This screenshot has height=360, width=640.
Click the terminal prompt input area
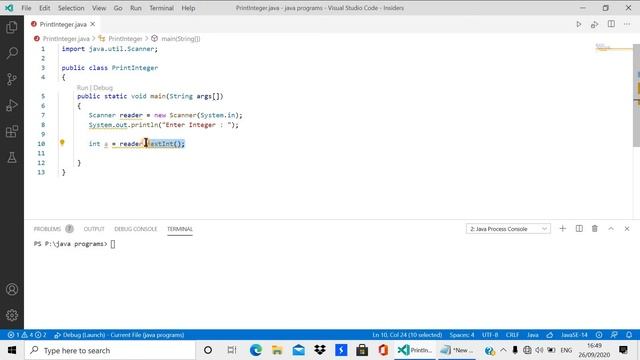[x=113, y=244]
